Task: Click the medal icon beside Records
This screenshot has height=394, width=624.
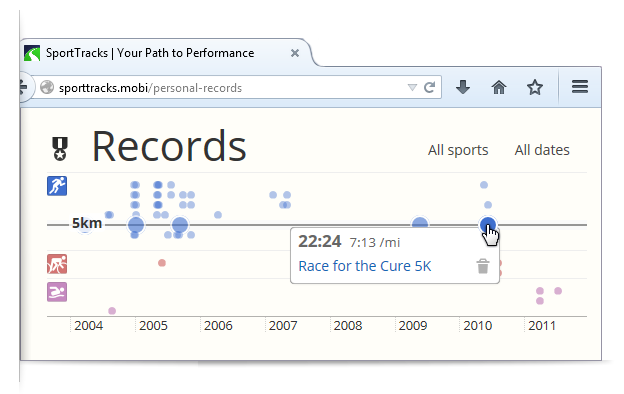Action: click(x=60, y=148)
